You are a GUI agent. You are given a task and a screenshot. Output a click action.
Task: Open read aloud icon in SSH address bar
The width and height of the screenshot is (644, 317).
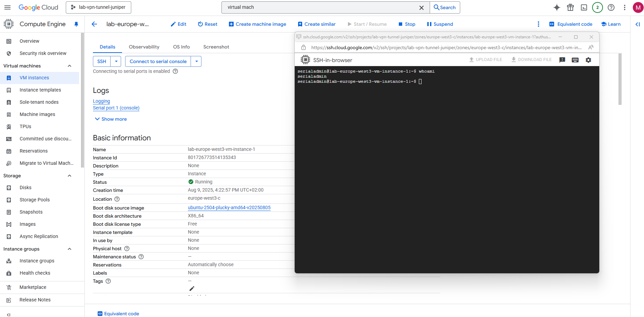591,47
